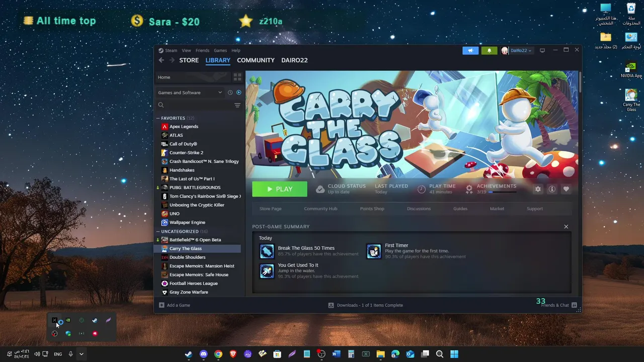Toggle ready-to-play filter icon

click(238, 93)
